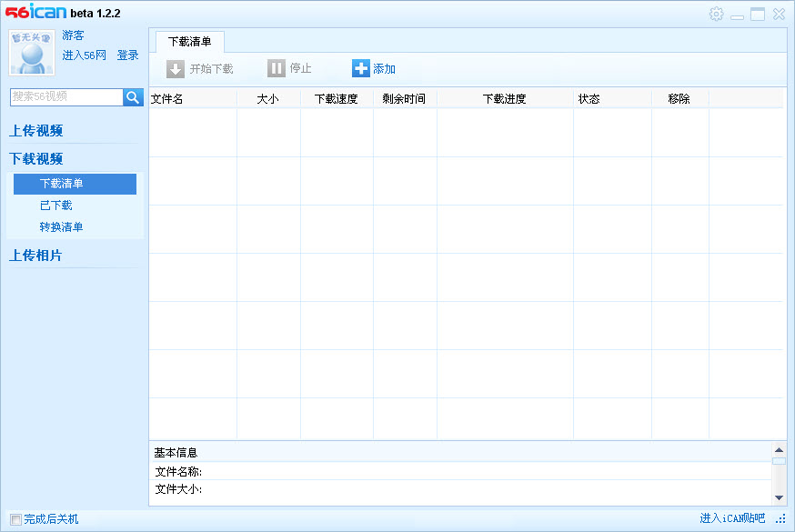Click the 开始下载 button label

[211, 69]
